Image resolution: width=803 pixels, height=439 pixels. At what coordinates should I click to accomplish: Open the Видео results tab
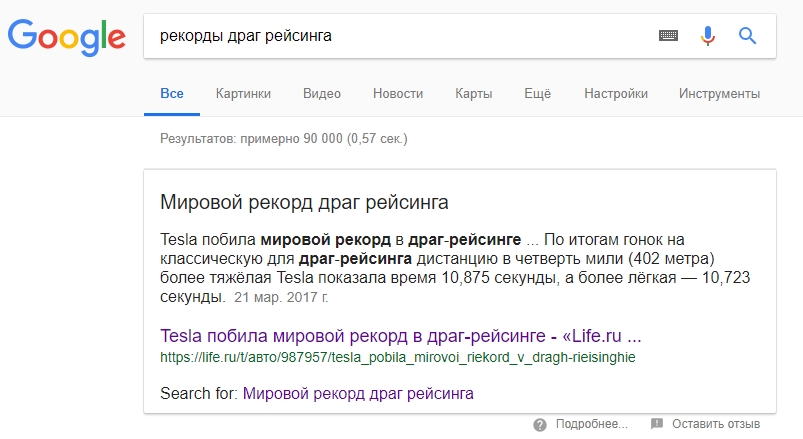(322, 94)
